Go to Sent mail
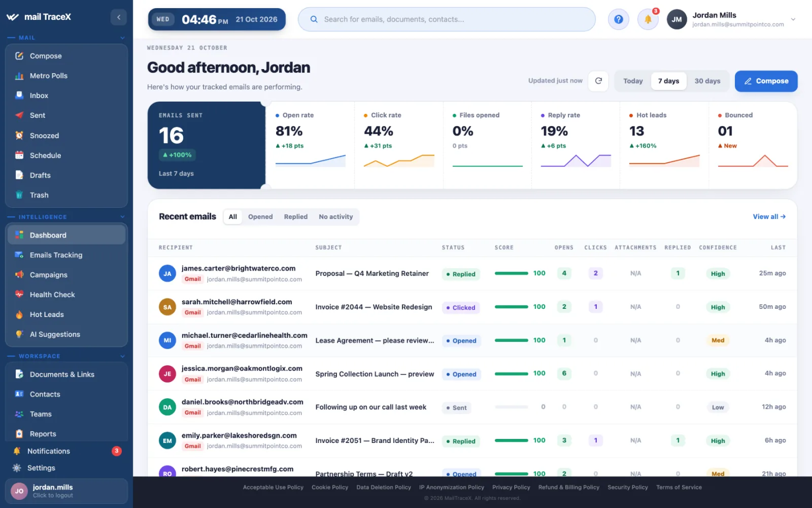812x508 pixels. click(66, 115)
